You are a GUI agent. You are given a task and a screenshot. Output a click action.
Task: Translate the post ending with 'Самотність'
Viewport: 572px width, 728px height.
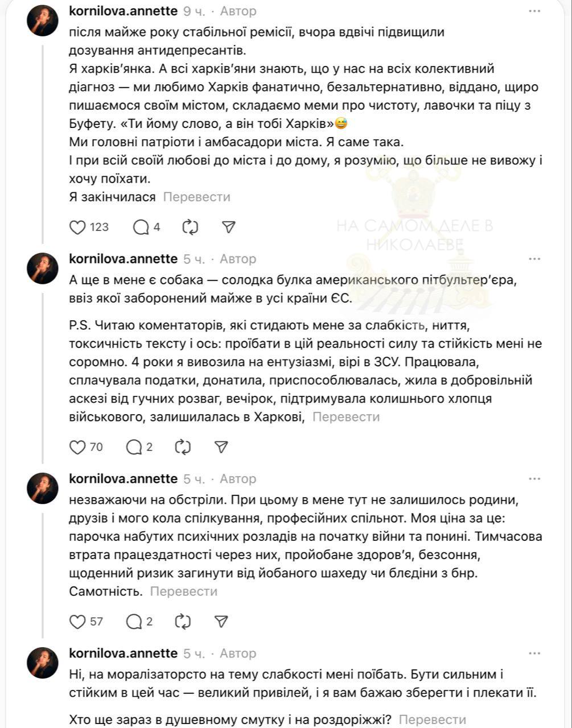pos(183,591)
